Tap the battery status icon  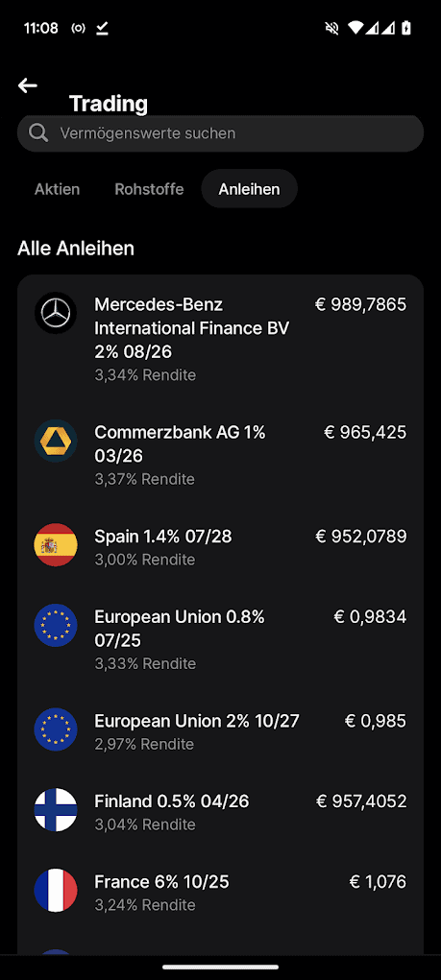tap(406, 28)
